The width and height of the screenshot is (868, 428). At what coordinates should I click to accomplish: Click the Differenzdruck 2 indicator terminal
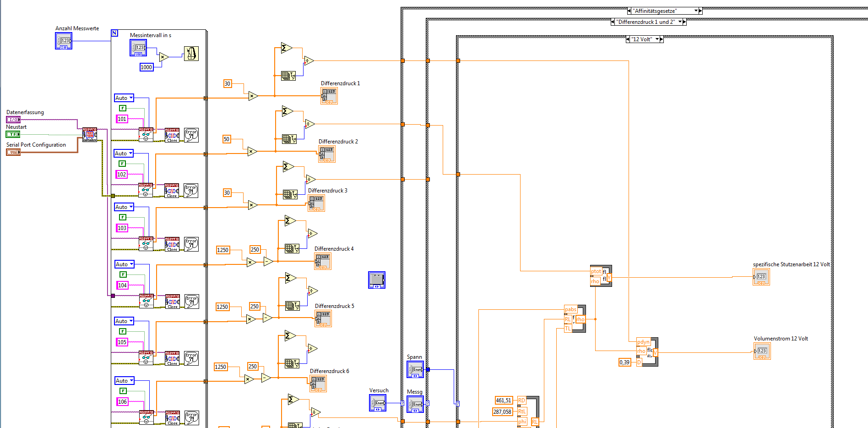(x=327, y=154)
